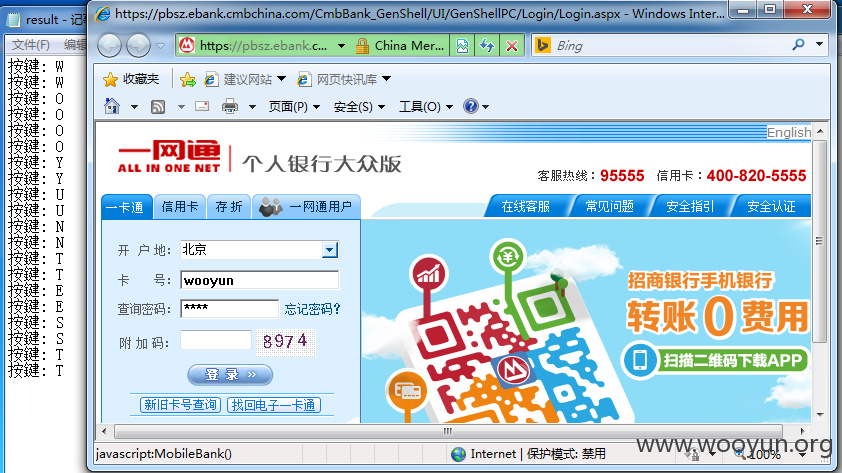Open the 工具(O) menu
The image size is (842, 473).
(x=426, y=107)
